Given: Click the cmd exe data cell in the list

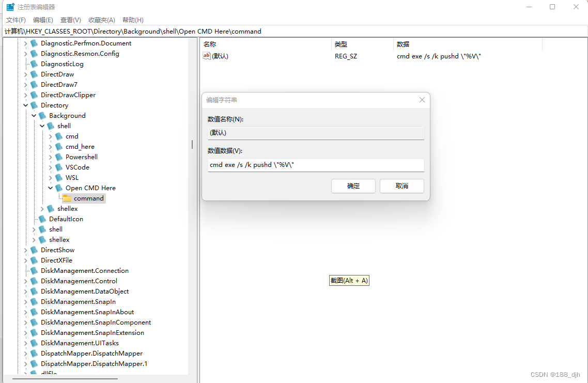Looking at the screenshot, I should pos(439,56).
